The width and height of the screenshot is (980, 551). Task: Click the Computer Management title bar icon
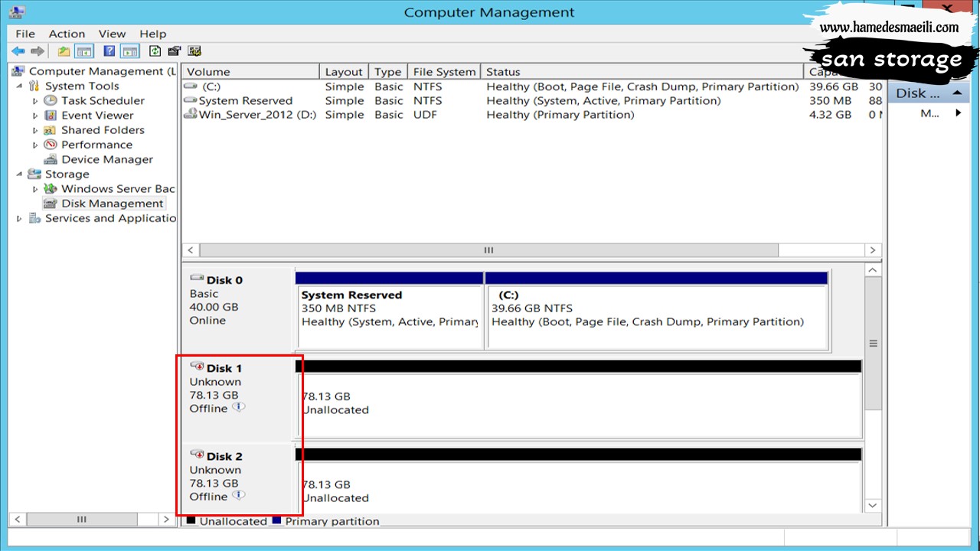pos(15,12)
